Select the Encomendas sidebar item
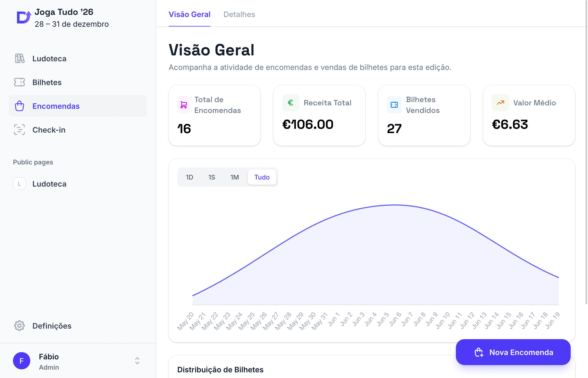The image size is (588, 378). click(x=78, y=106)
